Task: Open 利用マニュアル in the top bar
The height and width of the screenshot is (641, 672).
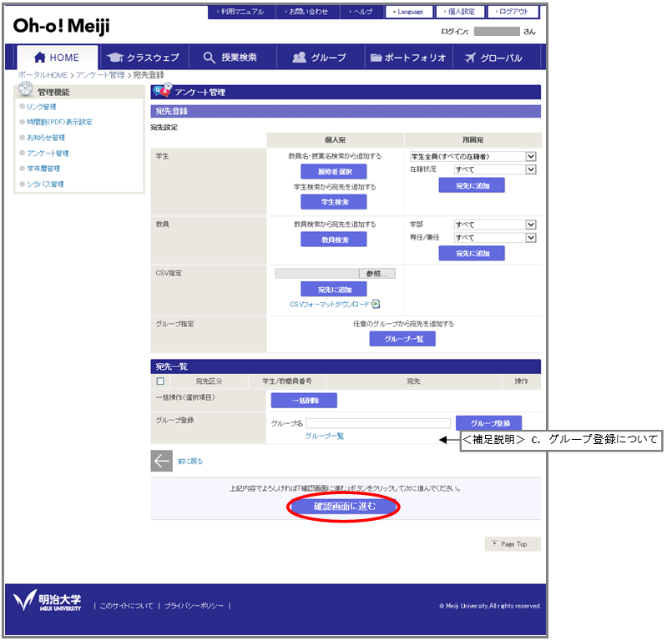Action: tap(241, 12)
